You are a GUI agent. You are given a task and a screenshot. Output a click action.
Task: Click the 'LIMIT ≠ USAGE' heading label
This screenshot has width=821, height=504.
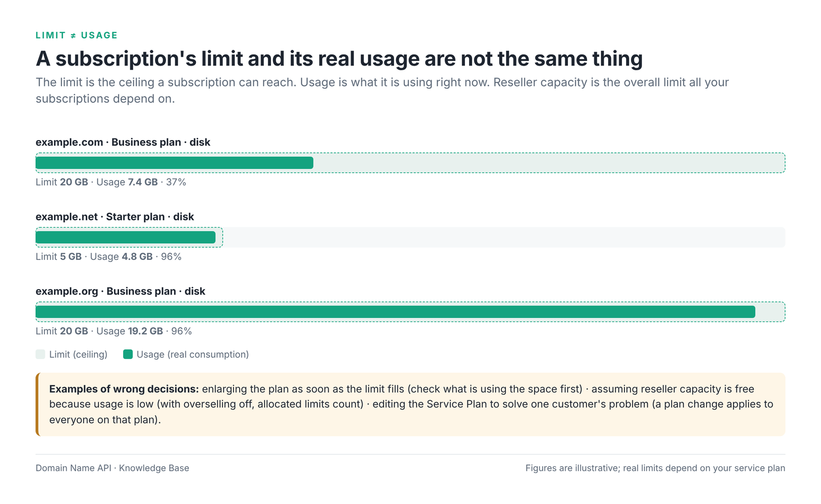tap(76, 35)
